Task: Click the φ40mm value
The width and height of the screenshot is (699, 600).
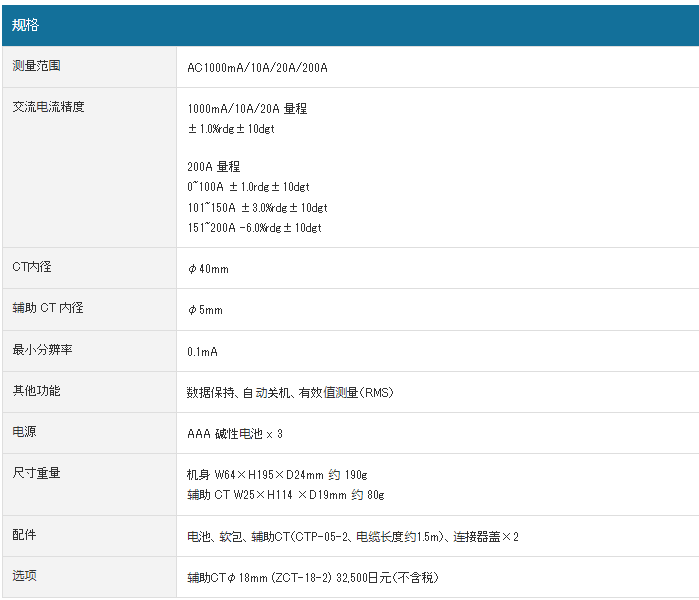Action: [208, 270]
